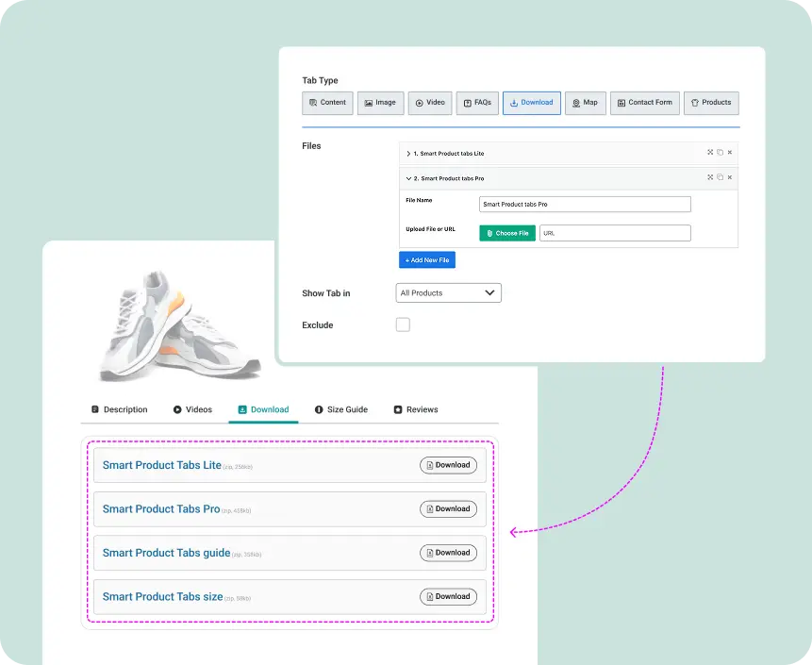Download Smart Product Tabs guide file
Image resolution: width=812 pixels, height=665 pixels.
[x=448, y=553]
